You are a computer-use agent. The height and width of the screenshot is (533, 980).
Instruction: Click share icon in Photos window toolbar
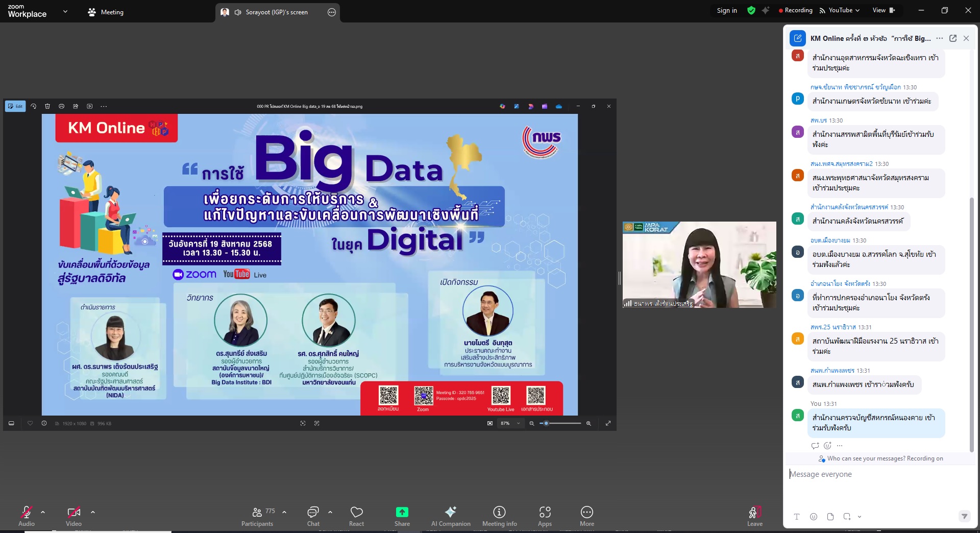(x=76, y=106)
